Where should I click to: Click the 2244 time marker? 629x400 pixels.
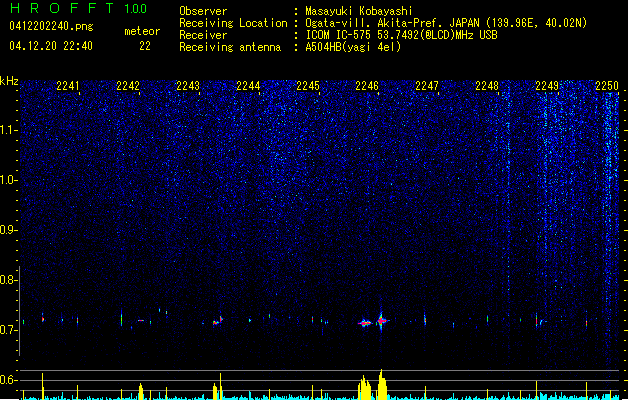tap(248, 85)
